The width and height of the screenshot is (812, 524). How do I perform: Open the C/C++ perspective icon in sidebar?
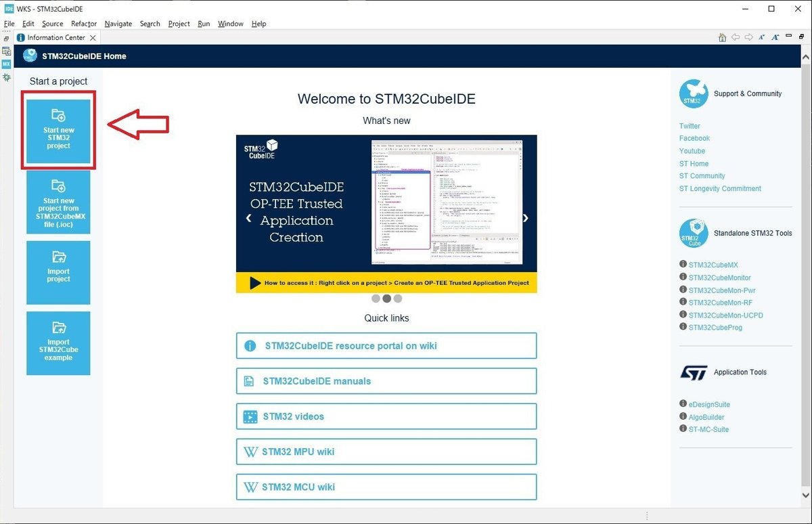[x=6, y=51]
